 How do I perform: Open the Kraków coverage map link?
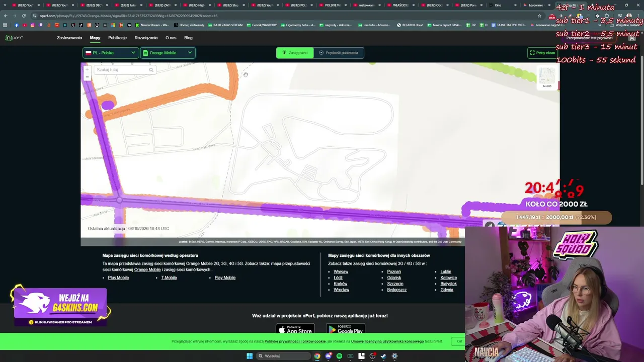pos(340,284)
